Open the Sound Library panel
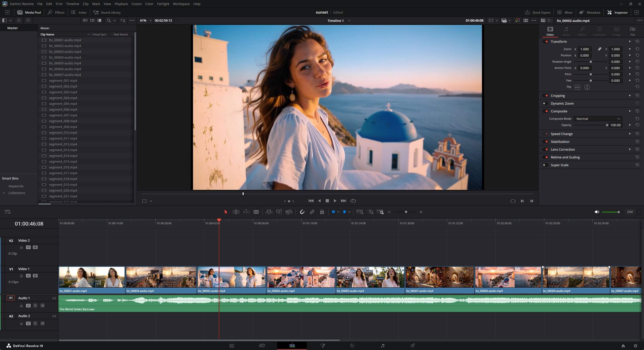This screenshot has height=350, width=644. coord(107,12)
